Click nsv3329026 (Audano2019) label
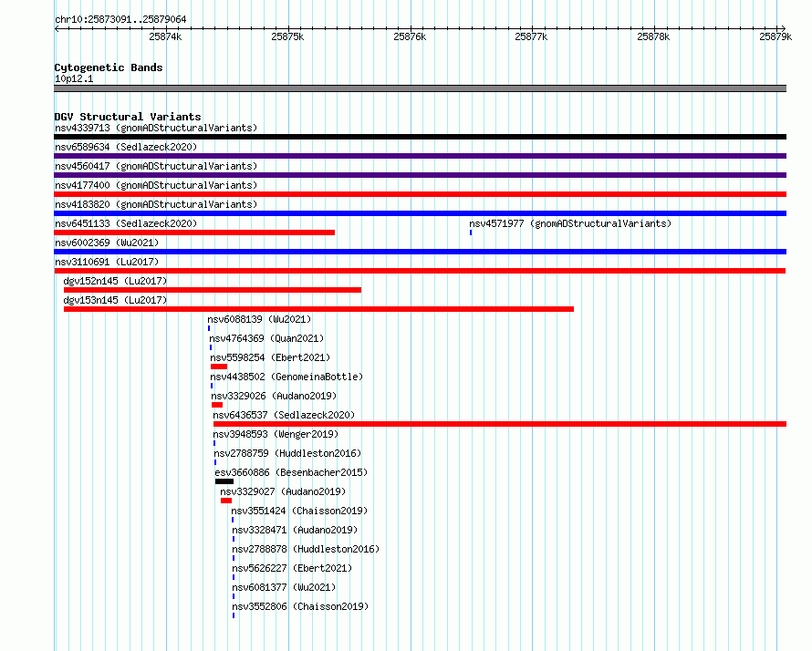 point(274,396)
